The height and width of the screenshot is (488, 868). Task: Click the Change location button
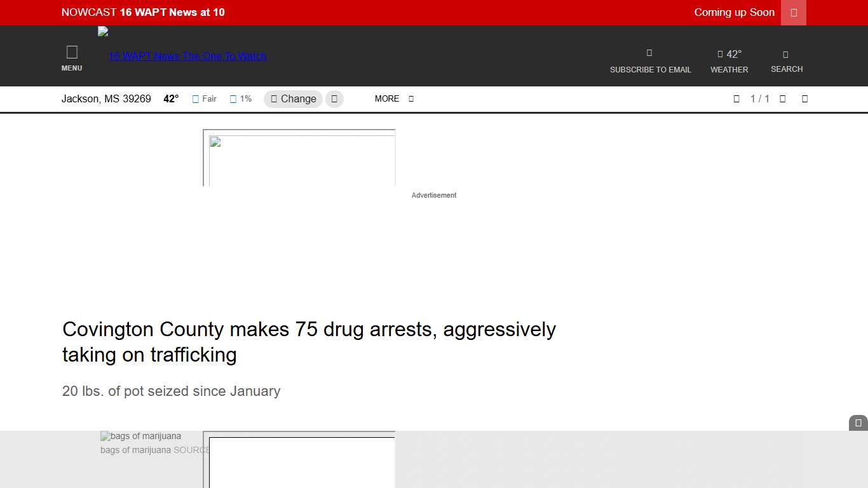pos(293,99)
